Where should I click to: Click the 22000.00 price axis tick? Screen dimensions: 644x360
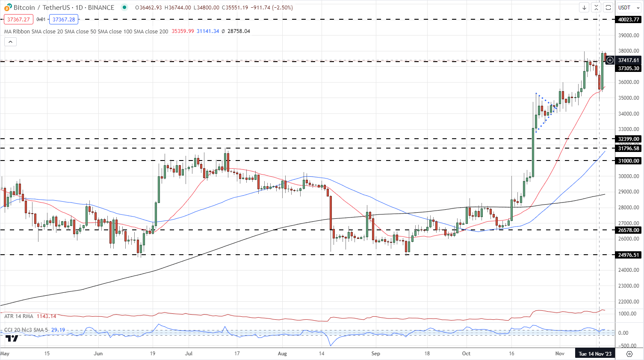click(x=629, y=301)
